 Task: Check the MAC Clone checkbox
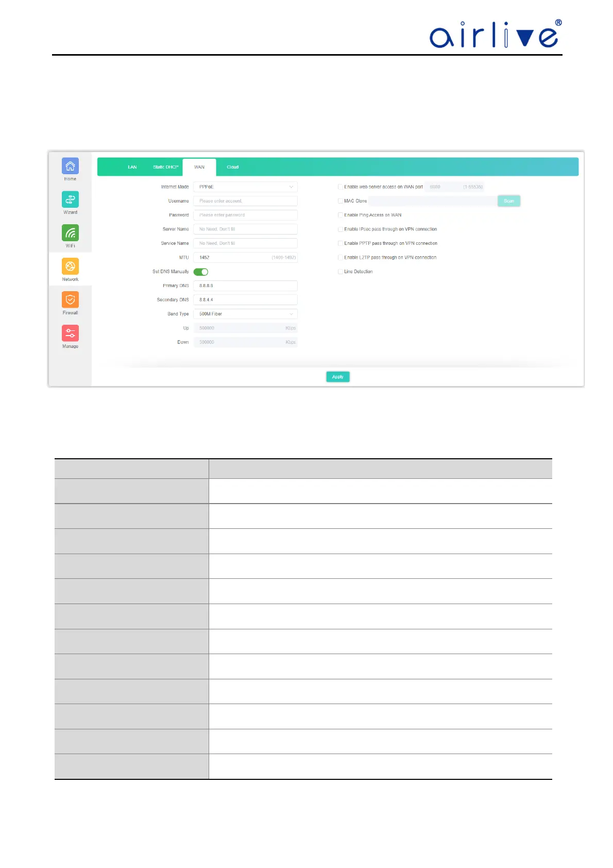click(x=340, y=201)
